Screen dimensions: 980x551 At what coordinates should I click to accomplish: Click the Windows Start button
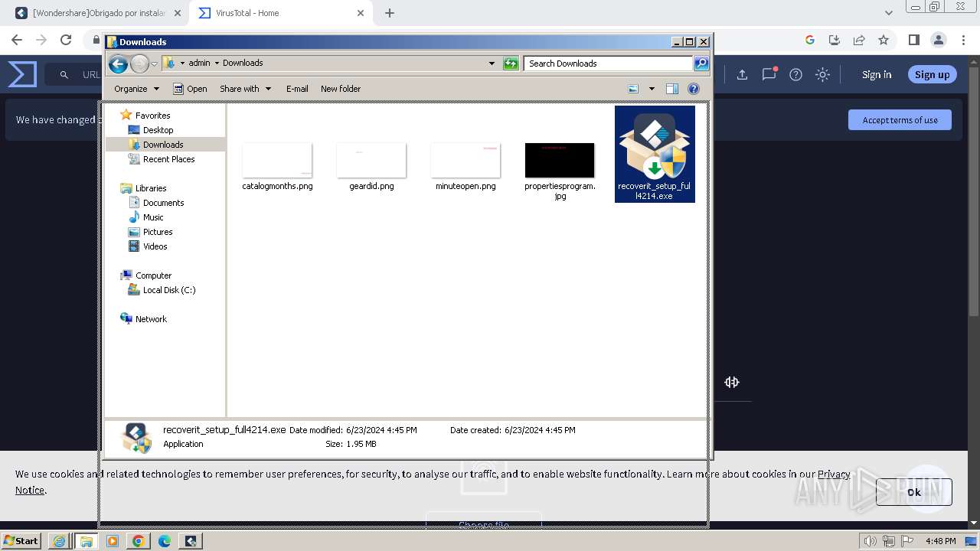point(21,540)
